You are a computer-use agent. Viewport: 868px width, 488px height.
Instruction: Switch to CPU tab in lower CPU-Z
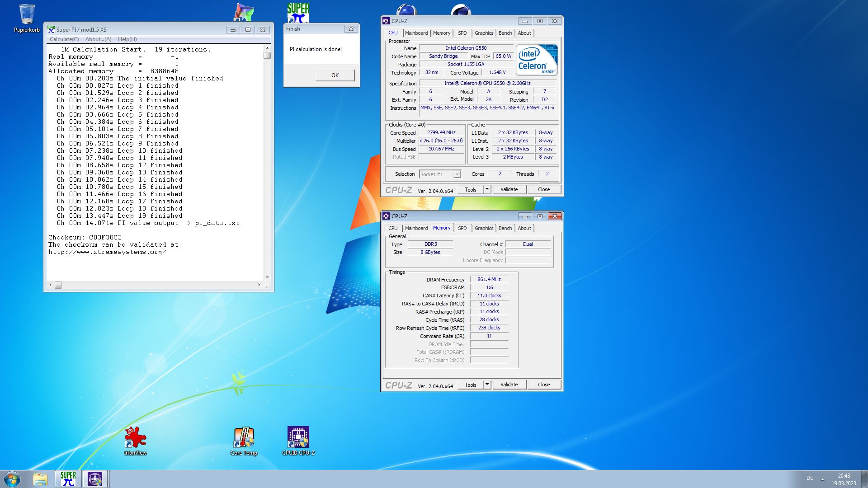tap(393, 228)
